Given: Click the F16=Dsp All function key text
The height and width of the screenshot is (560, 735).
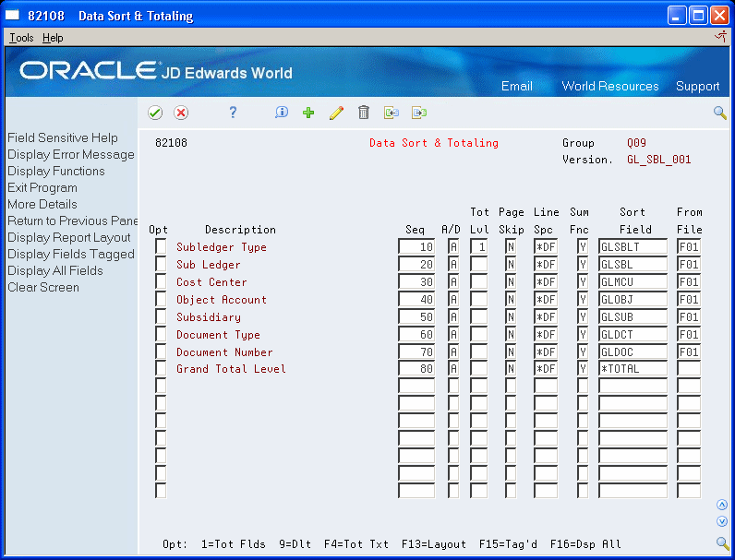Looking at the screenshot, I should coord(585,544).
